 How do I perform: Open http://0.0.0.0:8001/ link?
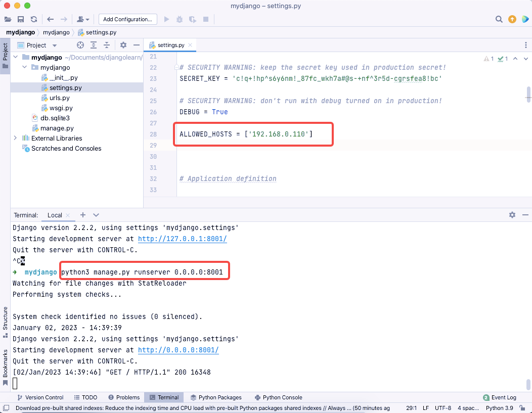178,350
